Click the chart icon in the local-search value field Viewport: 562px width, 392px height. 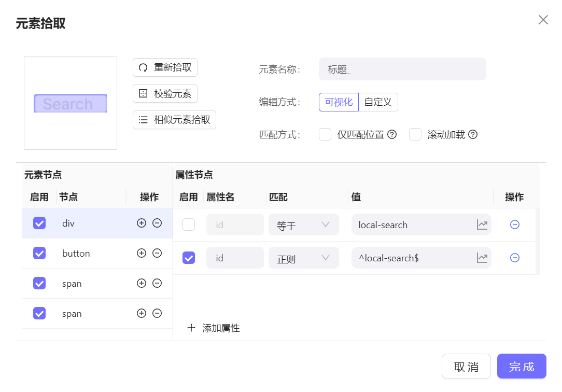[x=482, y=225]
